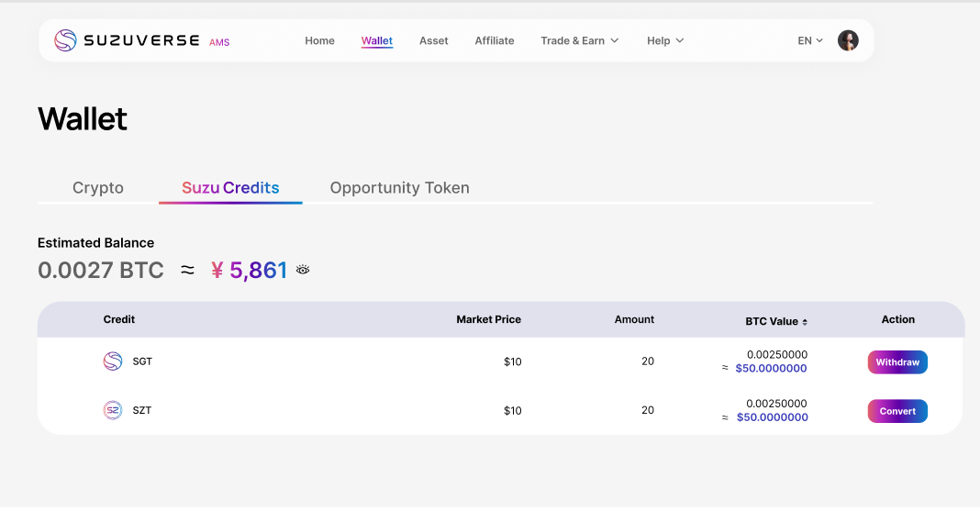The width and height of the screenshot is (980, 511).
Task: Switch to the Crypto tab
Action: pyautogui.click(x=98, y=188)
